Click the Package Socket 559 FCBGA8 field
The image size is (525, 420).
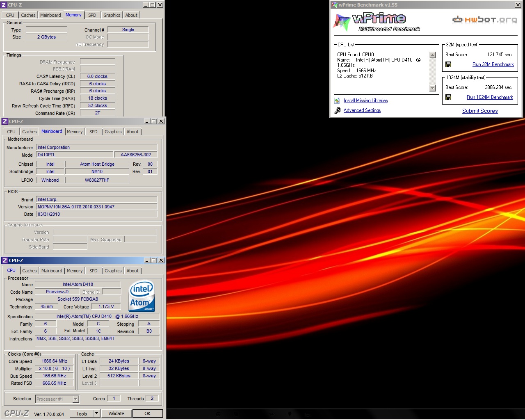[x=78, y=299]
